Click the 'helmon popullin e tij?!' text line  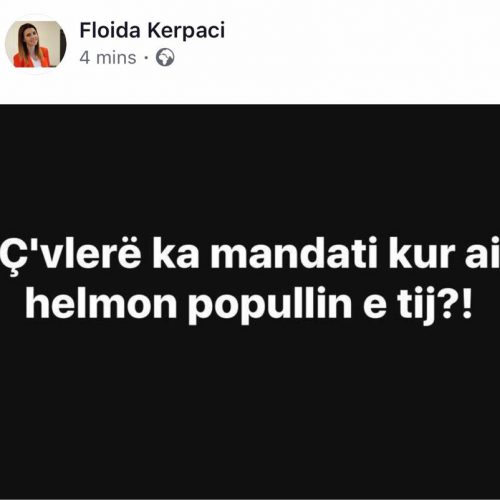(249, 305)
